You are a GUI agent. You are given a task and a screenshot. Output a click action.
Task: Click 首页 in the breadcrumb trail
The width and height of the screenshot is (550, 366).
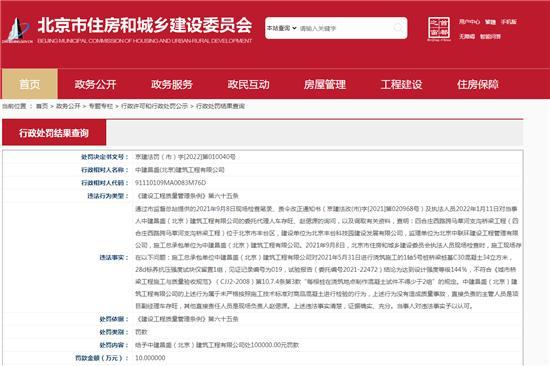(x=42, y=106)
